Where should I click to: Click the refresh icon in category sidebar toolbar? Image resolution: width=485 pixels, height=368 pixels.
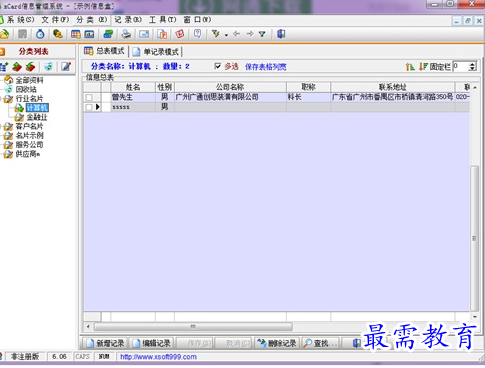(48, 67)
